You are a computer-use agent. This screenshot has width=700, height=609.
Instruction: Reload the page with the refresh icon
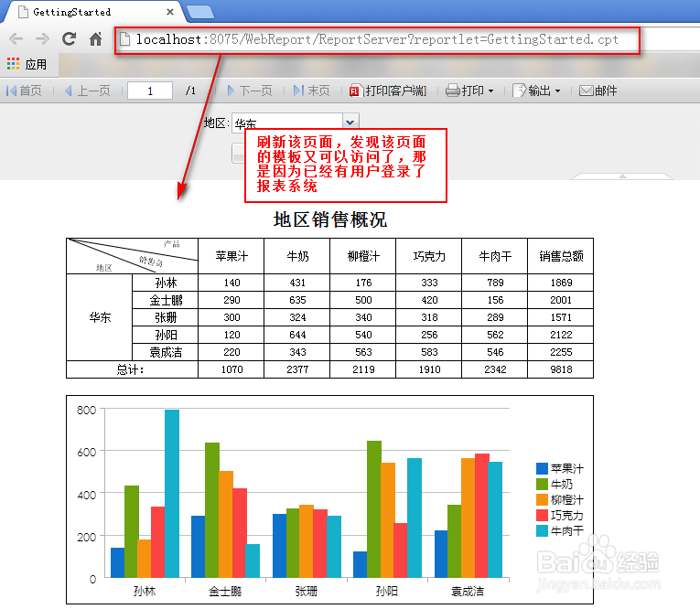(x=69, y=39)
